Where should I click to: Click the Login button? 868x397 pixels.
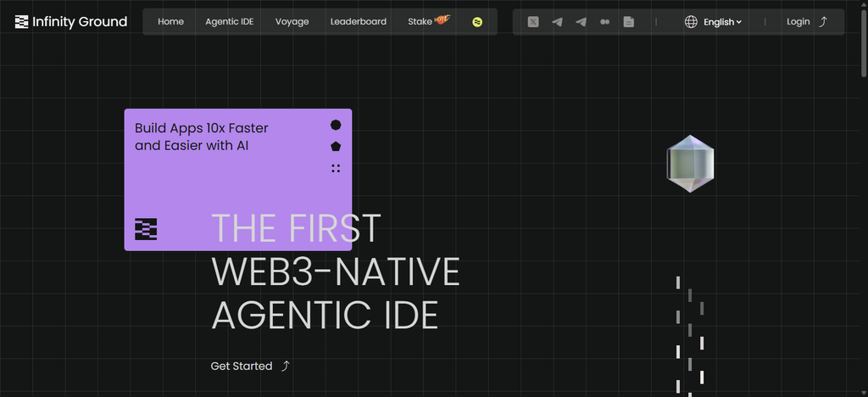[x=798, y=22]
